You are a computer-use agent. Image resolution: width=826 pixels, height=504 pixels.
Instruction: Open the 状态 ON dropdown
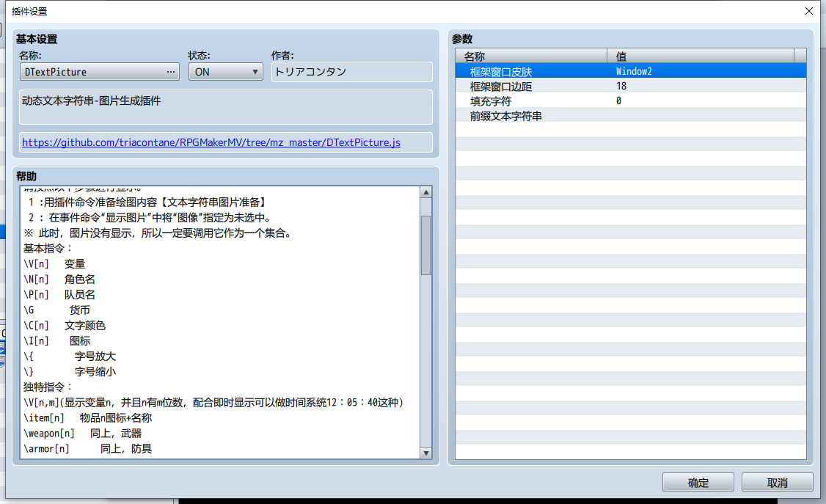(225, 72)
